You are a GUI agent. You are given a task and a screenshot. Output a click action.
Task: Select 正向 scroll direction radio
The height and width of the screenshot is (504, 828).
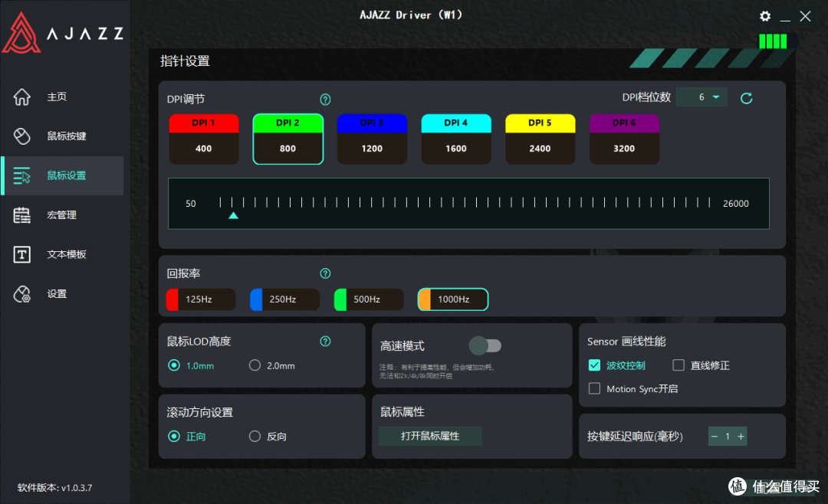pos(174,436)
